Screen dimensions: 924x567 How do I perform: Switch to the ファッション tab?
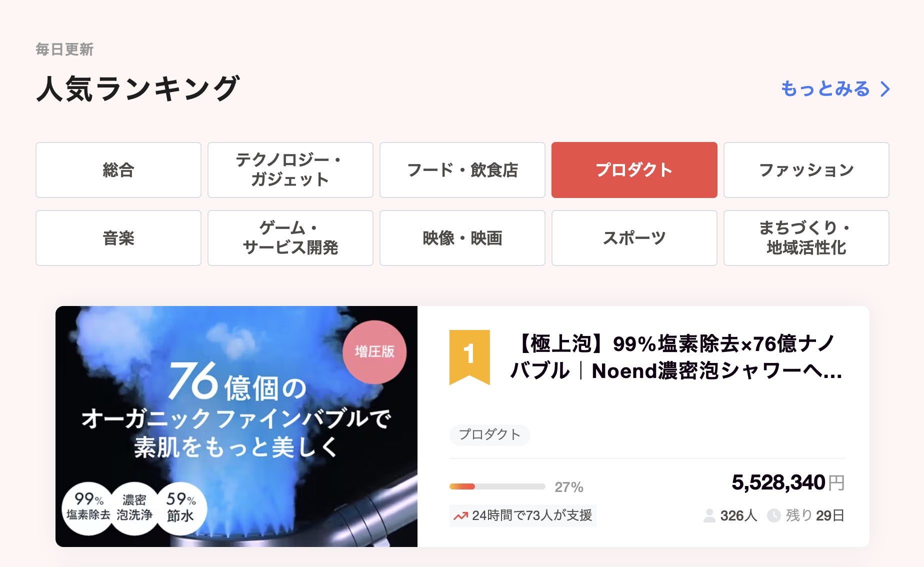tap(806, 170)
